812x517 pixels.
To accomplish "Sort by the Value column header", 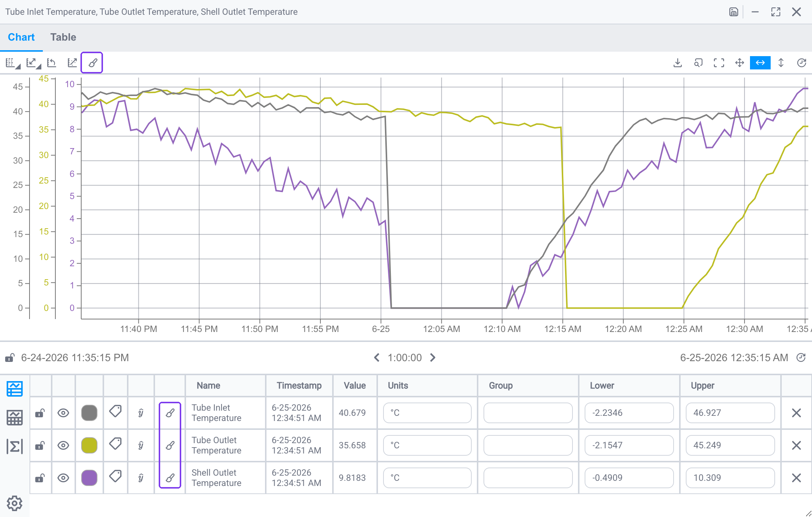I will pos(355,386).
